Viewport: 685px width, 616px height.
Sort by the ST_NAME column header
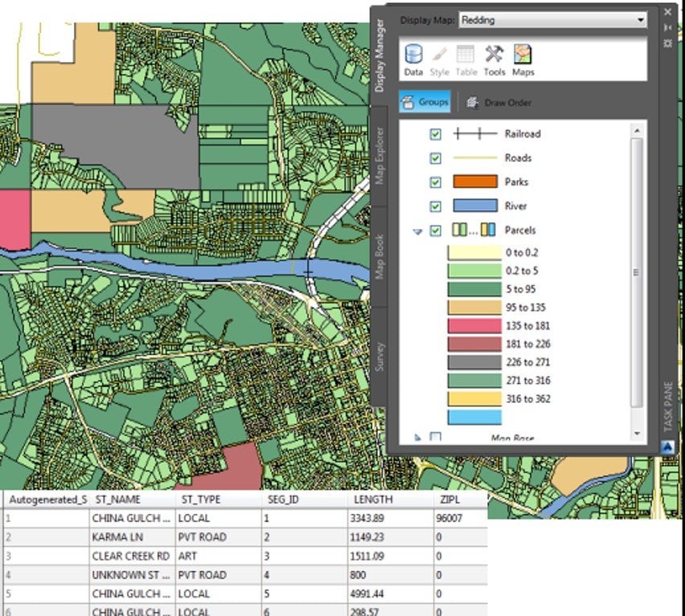coord(117,499)
